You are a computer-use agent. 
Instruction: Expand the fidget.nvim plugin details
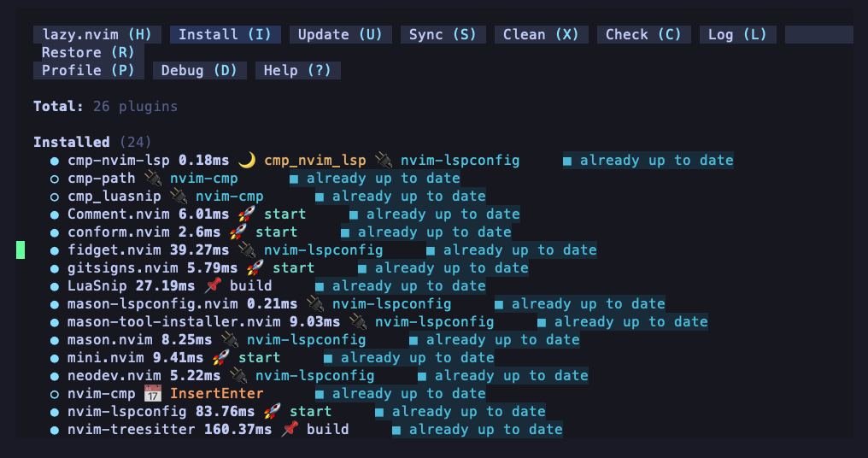pyautogui.click(x=114, y=250)
